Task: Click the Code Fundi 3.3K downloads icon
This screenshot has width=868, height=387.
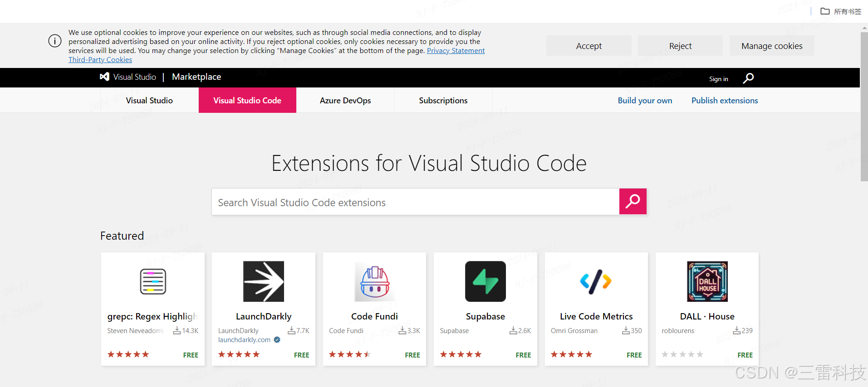Action: pos(402,330)
